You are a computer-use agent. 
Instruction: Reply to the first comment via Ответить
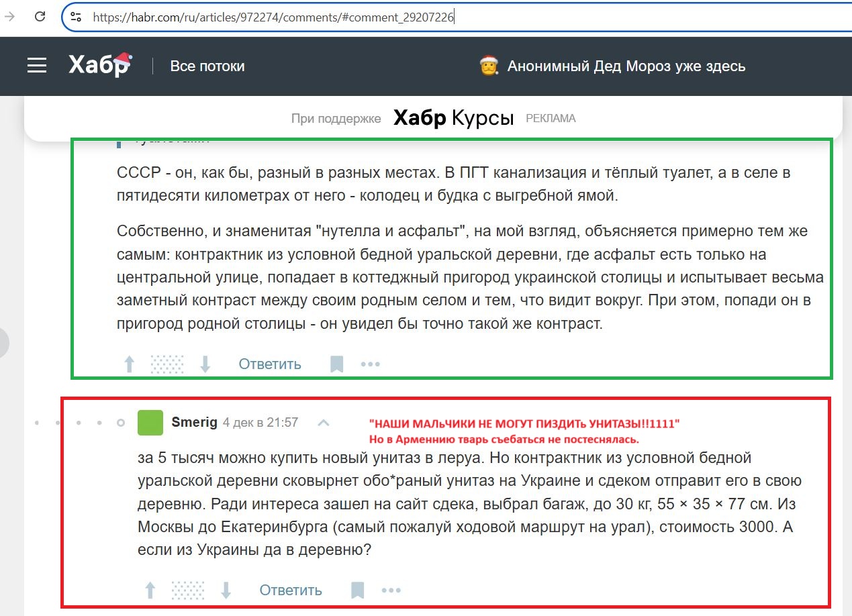[269, 363]
